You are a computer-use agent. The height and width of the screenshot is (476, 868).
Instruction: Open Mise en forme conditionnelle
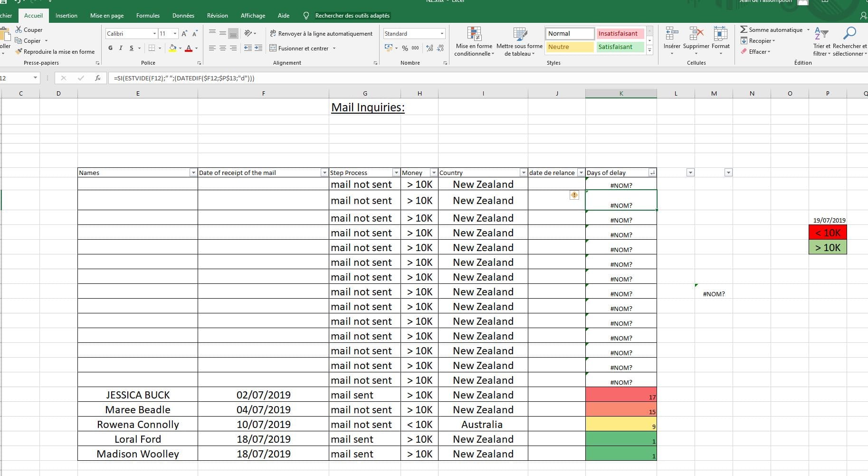[x=474, y=41]
